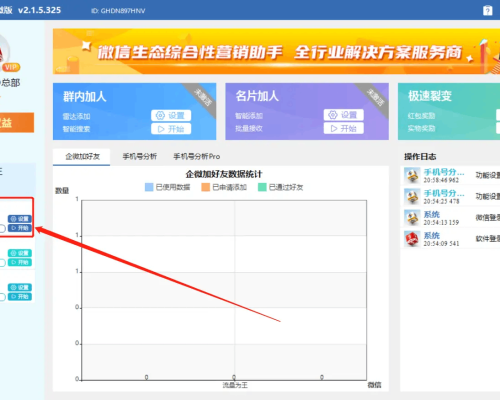This screenshot has width=500, height=400.
Task: Click the 微信生态综合性营销助手 banner
Action: point(276,51)
